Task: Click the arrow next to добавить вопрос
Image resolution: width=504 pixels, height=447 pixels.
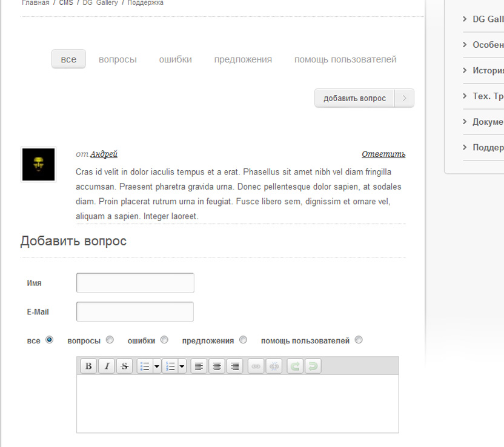Action: 404,98
